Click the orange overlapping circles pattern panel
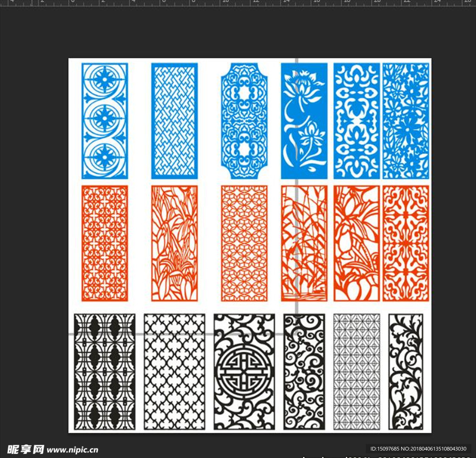 [x=245, y=243]
